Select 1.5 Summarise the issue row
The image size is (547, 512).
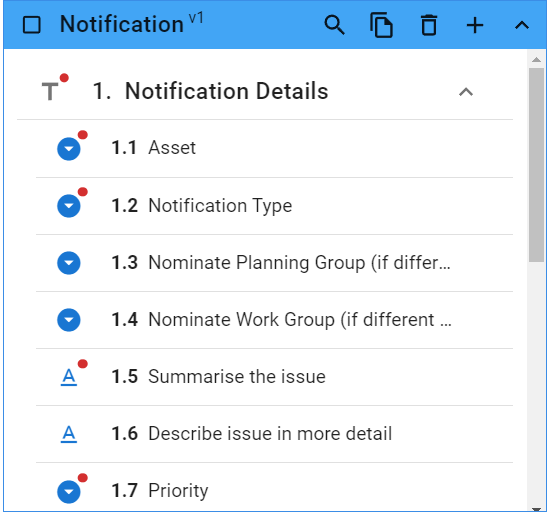click(x=274, y=377)
